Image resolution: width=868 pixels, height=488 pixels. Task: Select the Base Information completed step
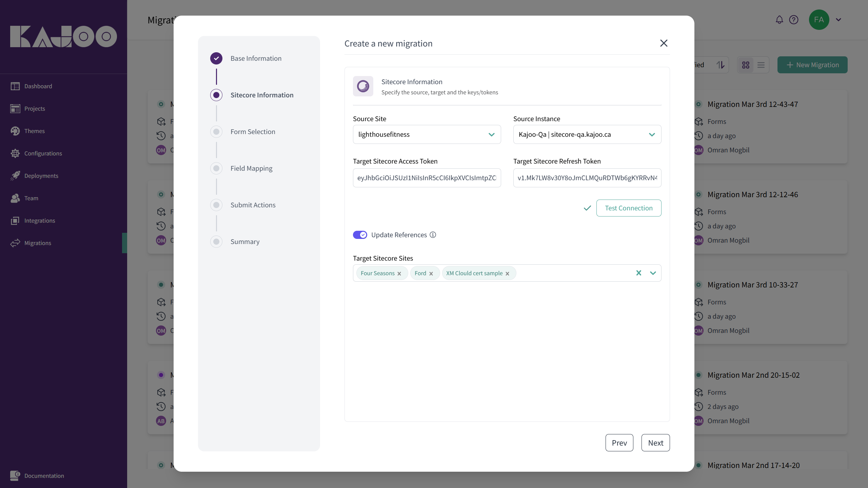click(256, 58)
